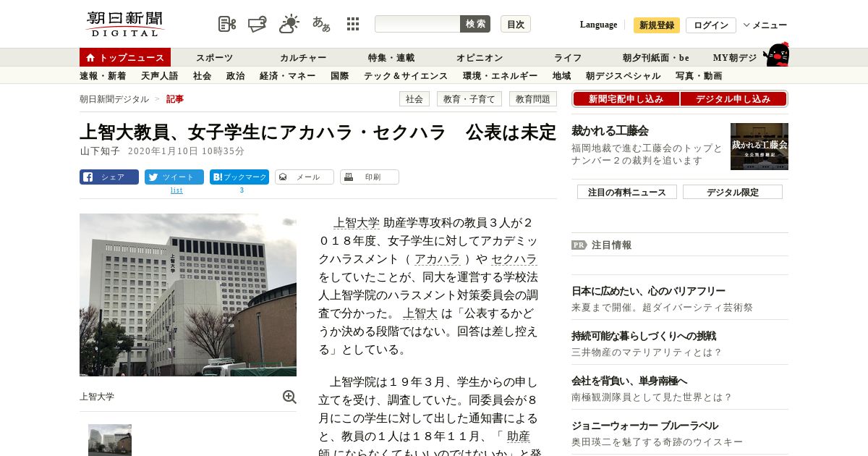This screenshot has width=868, height=456.
Task: Open the スポーツ tab
Action: (215, 58)
